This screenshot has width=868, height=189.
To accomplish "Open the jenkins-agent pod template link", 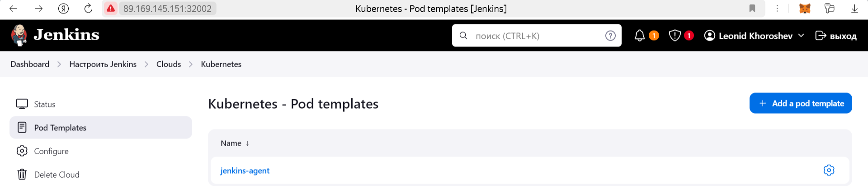I will click(x=245, y=171).
